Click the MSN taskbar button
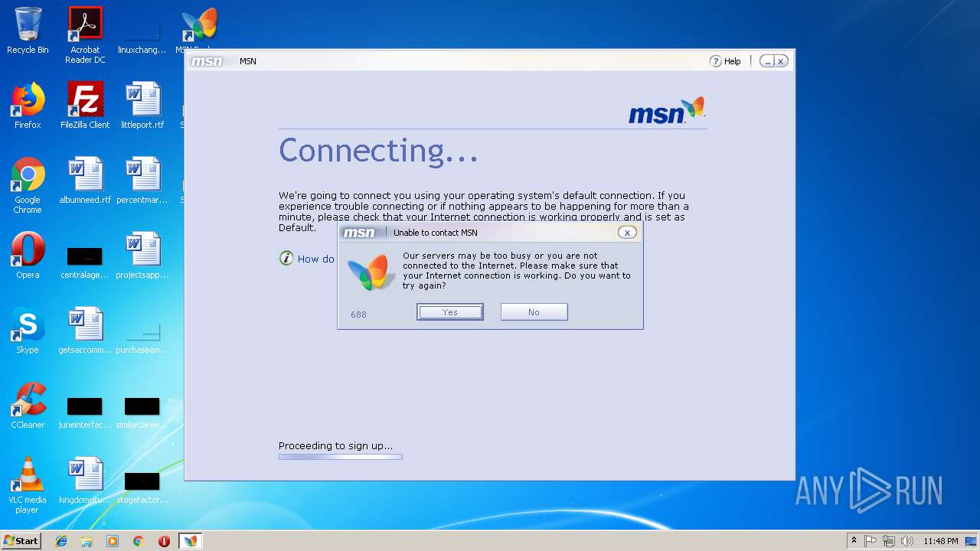The image size is (980, 551). tap(190, 541)
